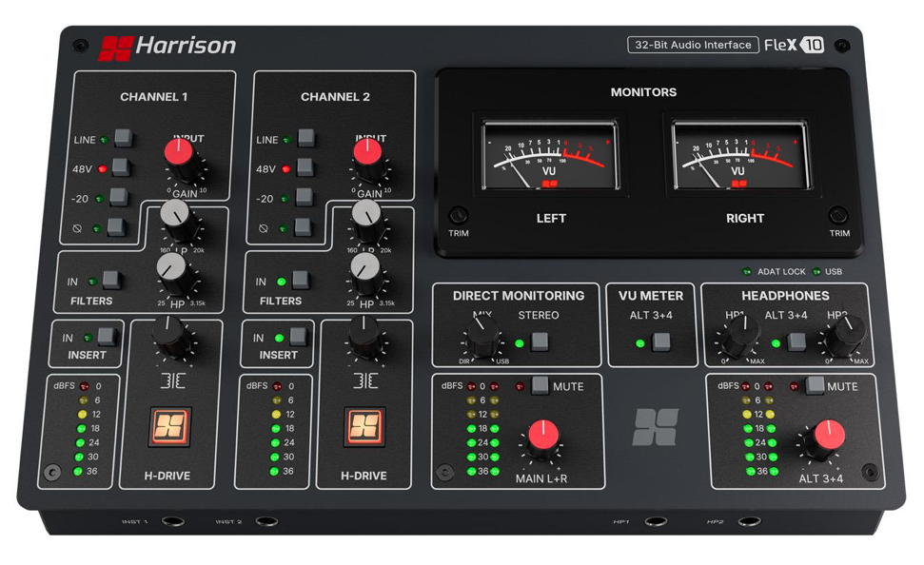This screenshot has width=924, height=565.
Task: Click the INST 2 front jack
Action: coord(266,521)
